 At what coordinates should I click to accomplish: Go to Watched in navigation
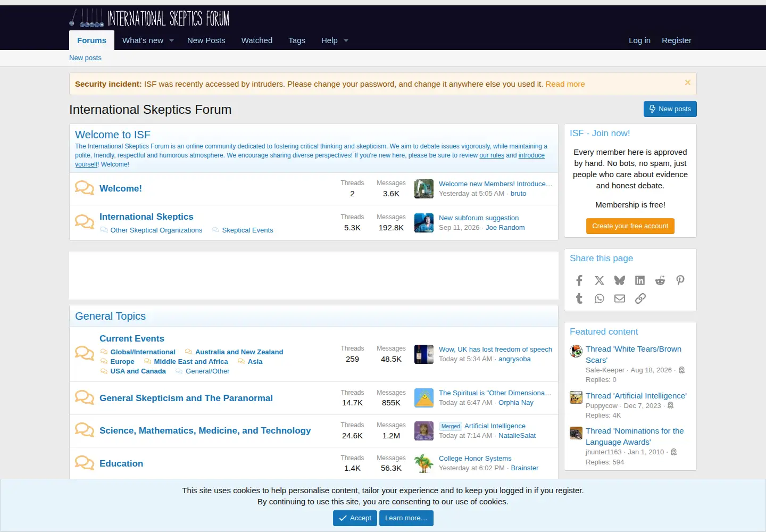(257, 40)
